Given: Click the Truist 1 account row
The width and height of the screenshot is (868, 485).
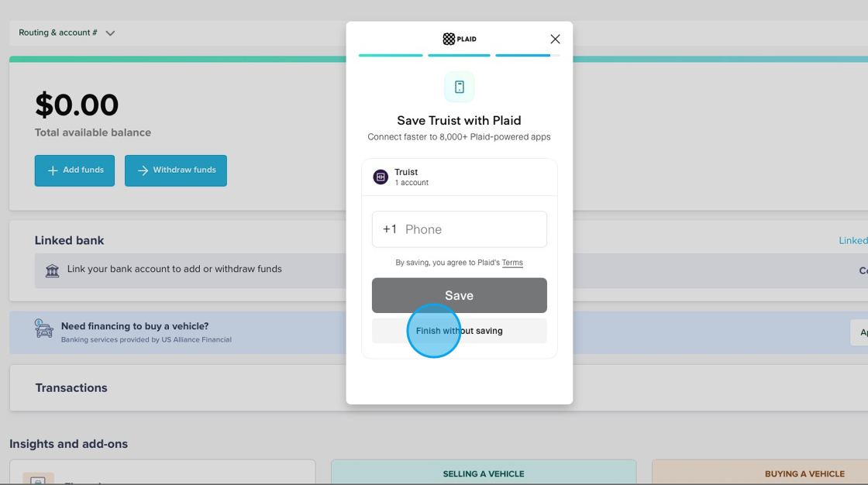Looking at the screenshot, I should 459,177.
